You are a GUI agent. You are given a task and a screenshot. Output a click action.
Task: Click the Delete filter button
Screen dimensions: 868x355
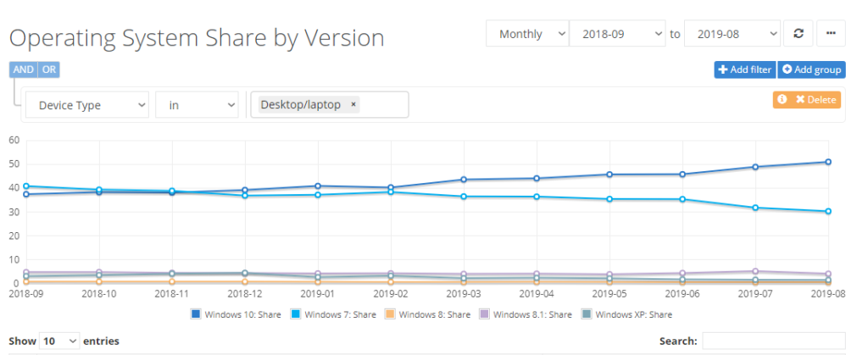coord(806,99)
